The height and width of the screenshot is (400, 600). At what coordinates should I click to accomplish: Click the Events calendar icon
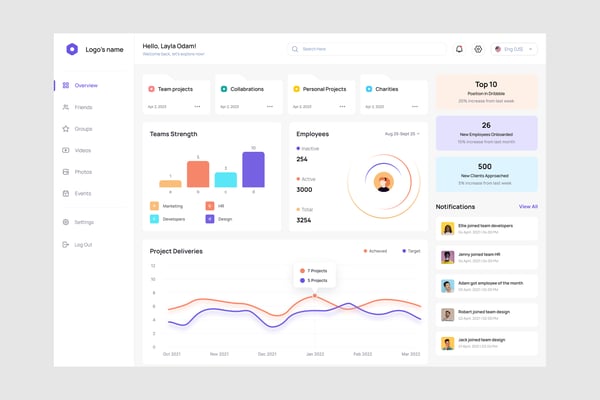(66, 193)
